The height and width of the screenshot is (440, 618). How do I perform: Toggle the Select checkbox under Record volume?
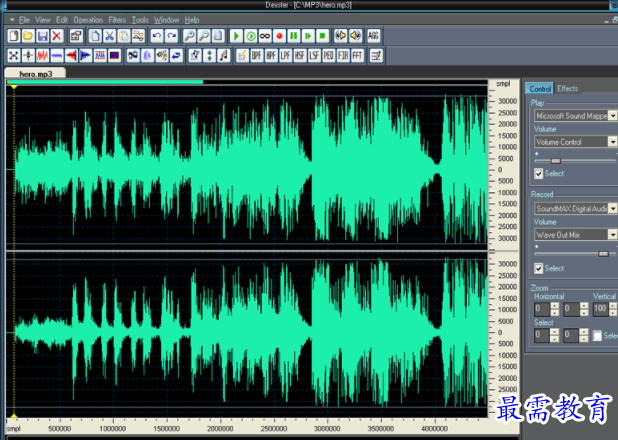pos(539,268)
